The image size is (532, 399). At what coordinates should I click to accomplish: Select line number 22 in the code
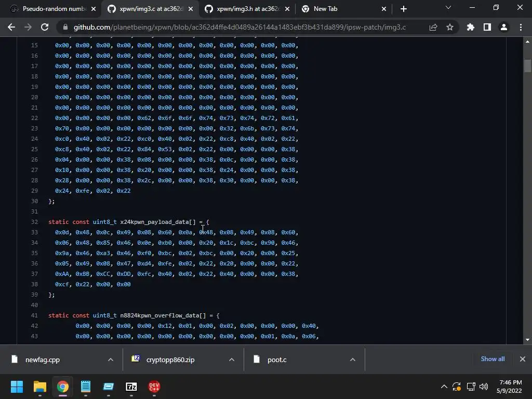[x=34, y=118]
